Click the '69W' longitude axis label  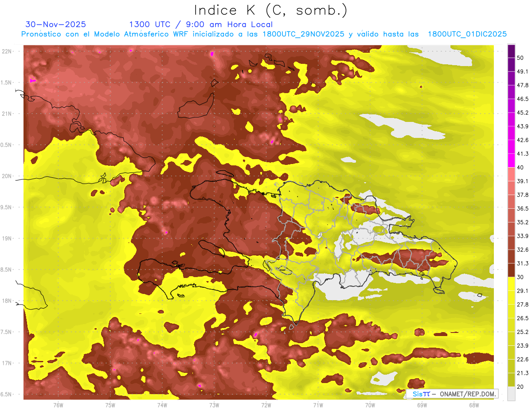(x=422, y=405)
